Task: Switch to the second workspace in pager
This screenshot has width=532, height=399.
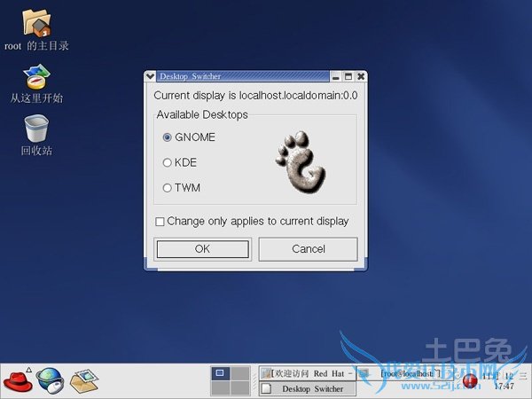Action: (x=240, y=373)
